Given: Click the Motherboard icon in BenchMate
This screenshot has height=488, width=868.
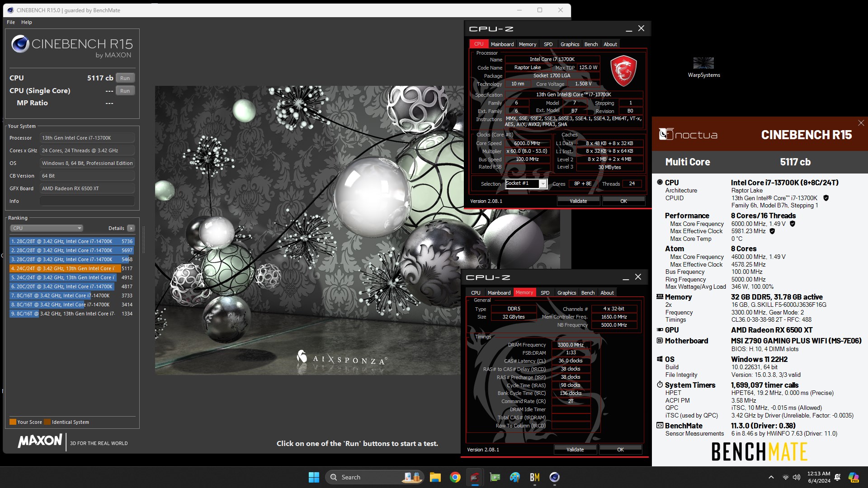Looking at the screenshot, I should pos(660,341).
